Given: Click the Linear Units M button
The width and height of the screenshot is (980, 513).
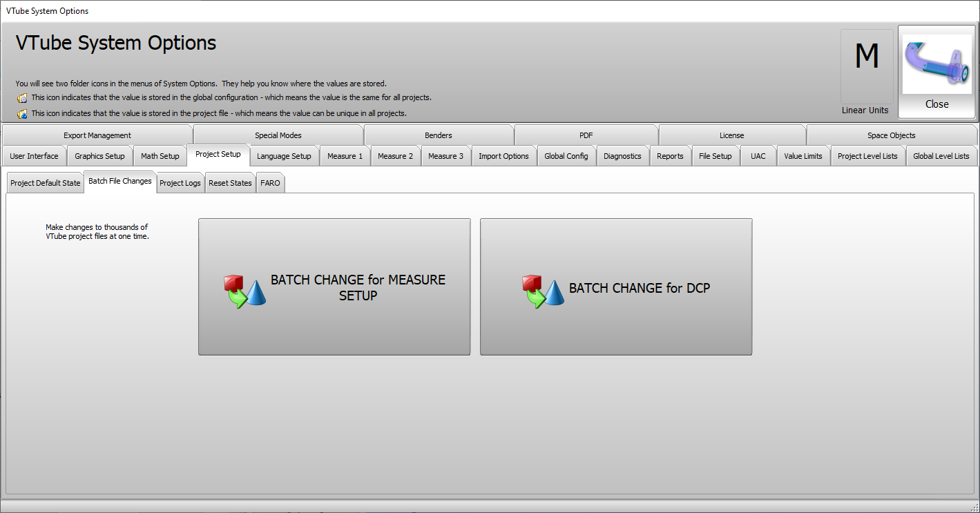Looking at the screenshot, I should coord(866,67).
